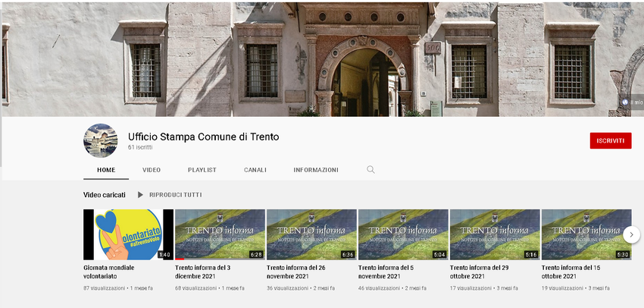This screenshot has height=308, width=644.
Task: Click title 'Trento informa del 3 dicembre 2021'
Action: (x=202, y=272)
